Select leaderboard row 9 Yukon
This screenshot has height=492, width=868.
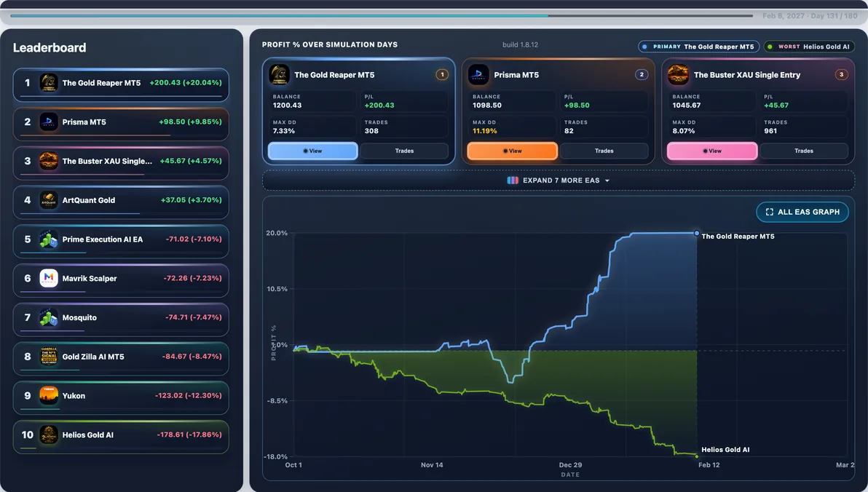click(121, 398)
